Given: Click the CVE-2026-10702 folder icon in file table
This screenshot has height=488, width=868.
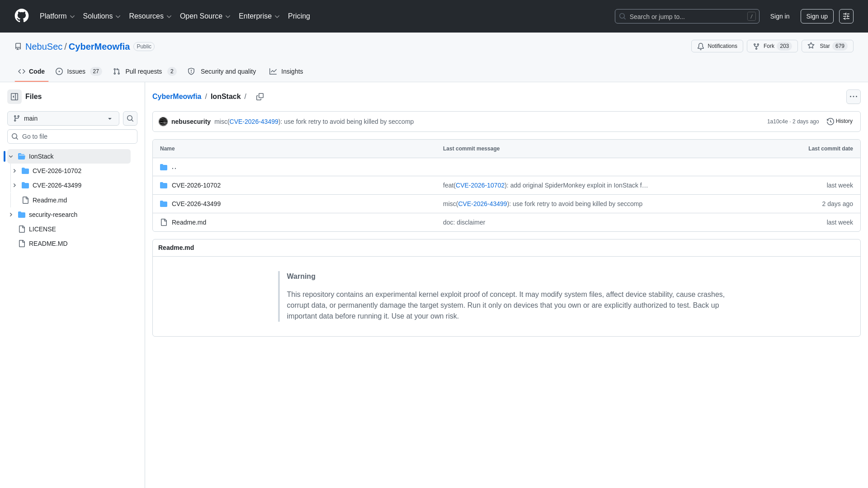Looking at the screenshot, I should [x=164, y=185].
